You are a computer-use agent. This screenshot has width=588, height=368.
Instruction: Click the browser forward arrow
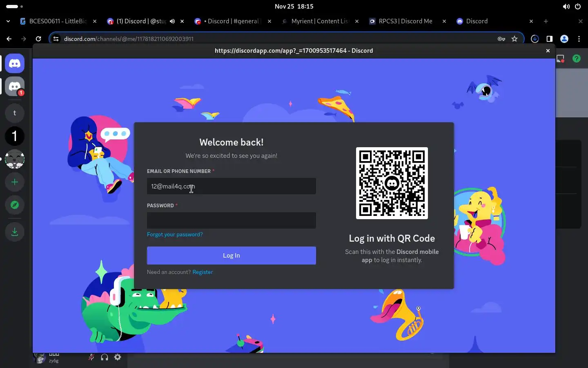click(24, 39)
